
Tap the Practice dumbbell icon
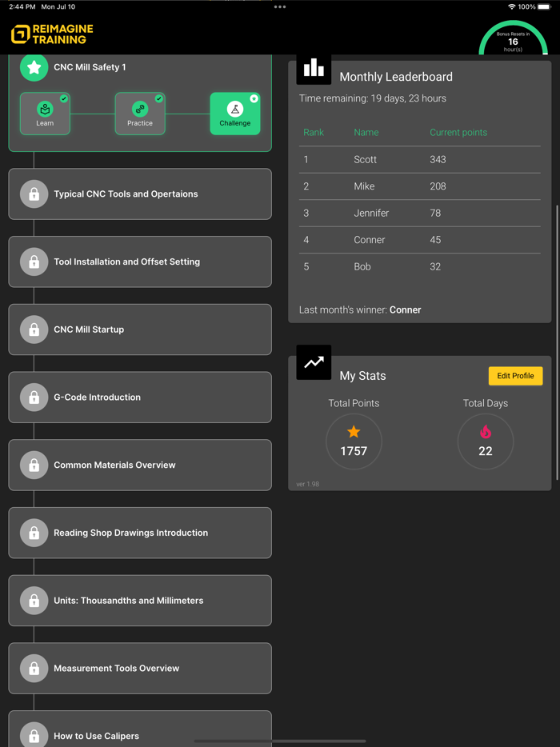tap(140, 109)
